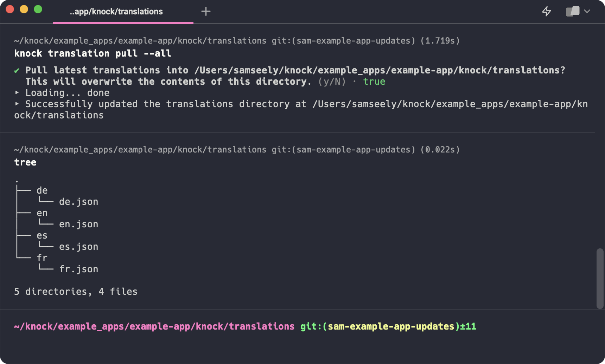This screenshot has width=605, height=364.
Task: Select the 'knock translation pull --all' command
Action: [x=93, y=53]
